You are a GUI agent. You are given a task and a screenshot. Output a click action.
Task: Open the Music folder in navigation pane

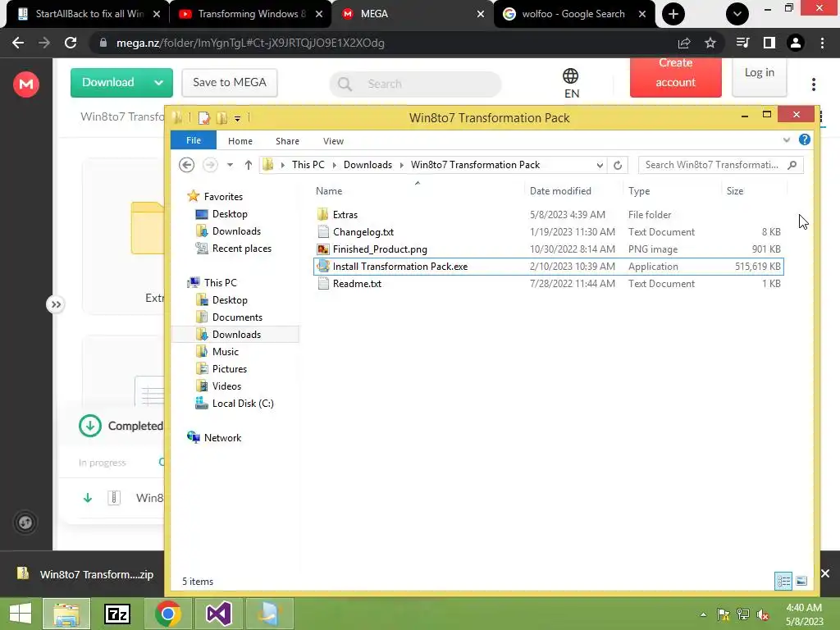225,351
